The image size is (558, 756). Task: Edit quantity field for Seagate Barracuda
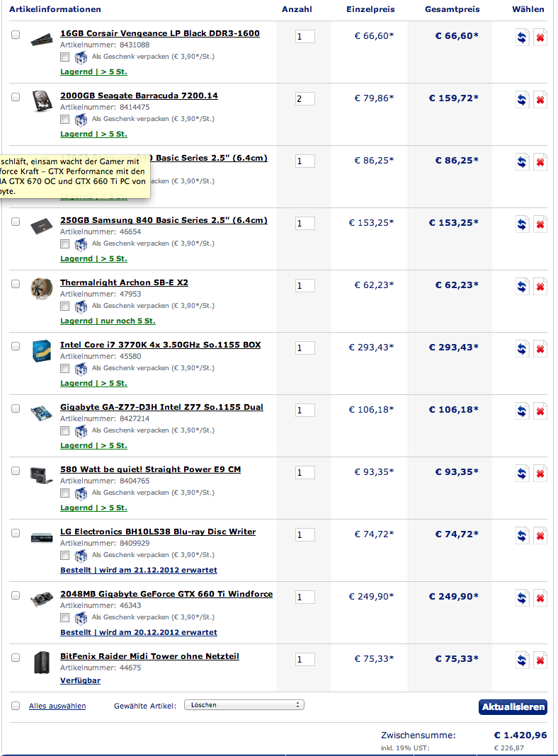pyautogui.click(x=304, y=99)
